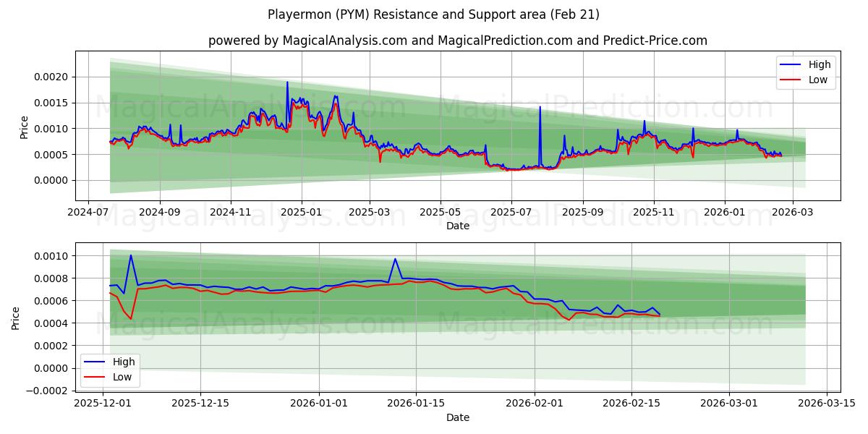Click the '0.0020' price tick on the top chart

click(52, 77)
